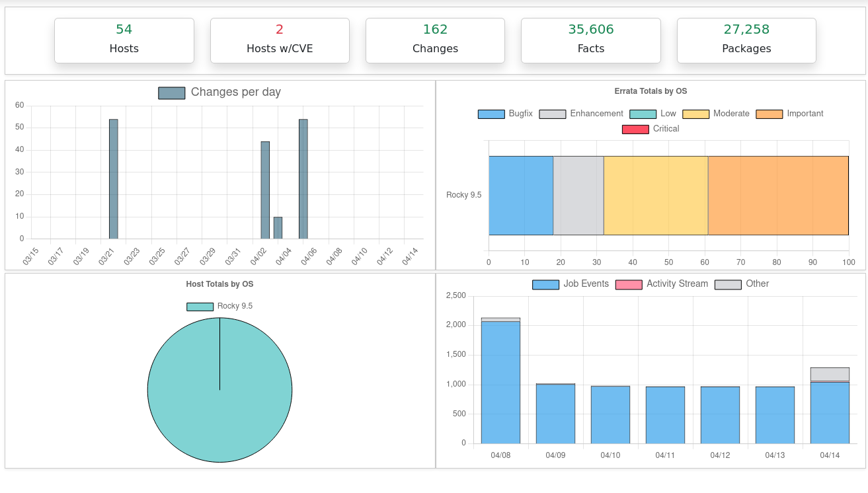
Task: Select the 03/21 changes bar
Action: tap(113, 179)
